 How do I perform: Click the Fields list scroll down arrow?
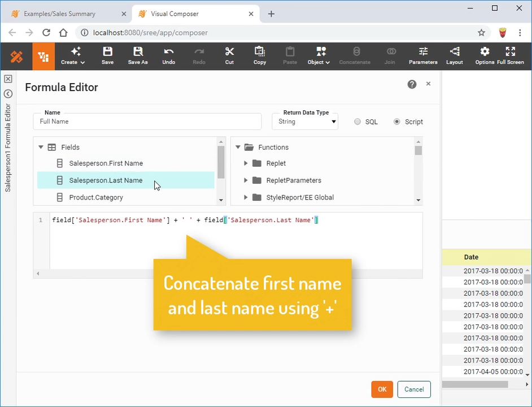221,201
